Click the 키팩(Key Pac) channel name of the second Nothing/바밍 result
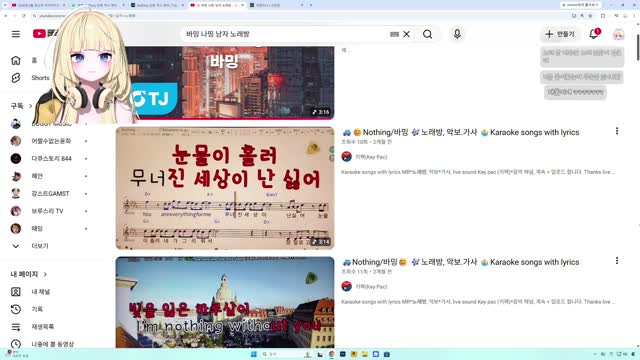This screenshot has height=360, width=640. pos(371,287)
